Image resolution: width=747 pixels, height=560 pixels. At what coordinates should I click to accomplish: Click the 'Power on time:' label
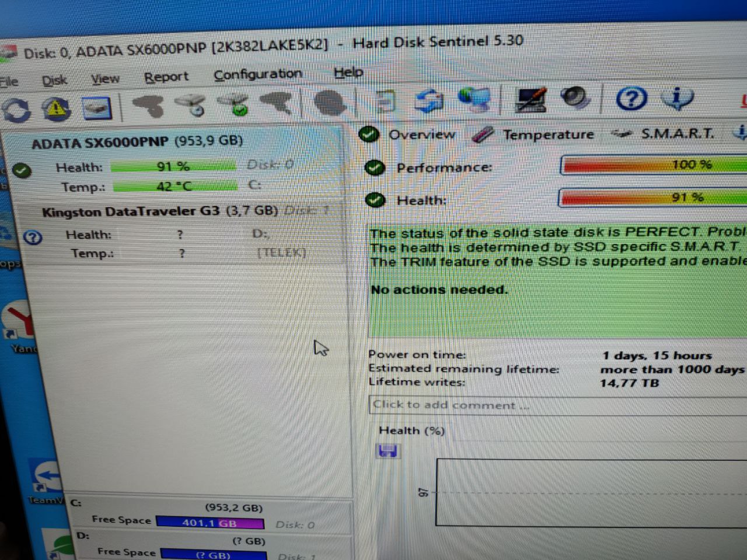(x=417, y=355)
